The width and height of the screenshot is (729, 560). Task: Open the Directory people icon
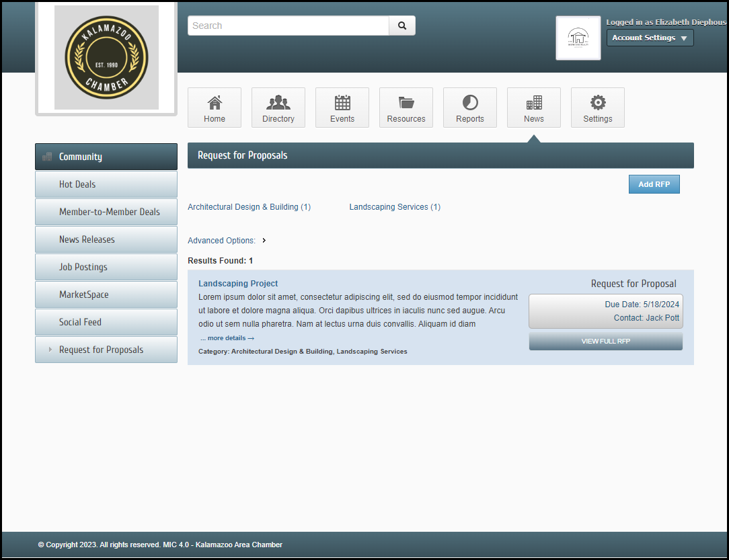(278, 103)
